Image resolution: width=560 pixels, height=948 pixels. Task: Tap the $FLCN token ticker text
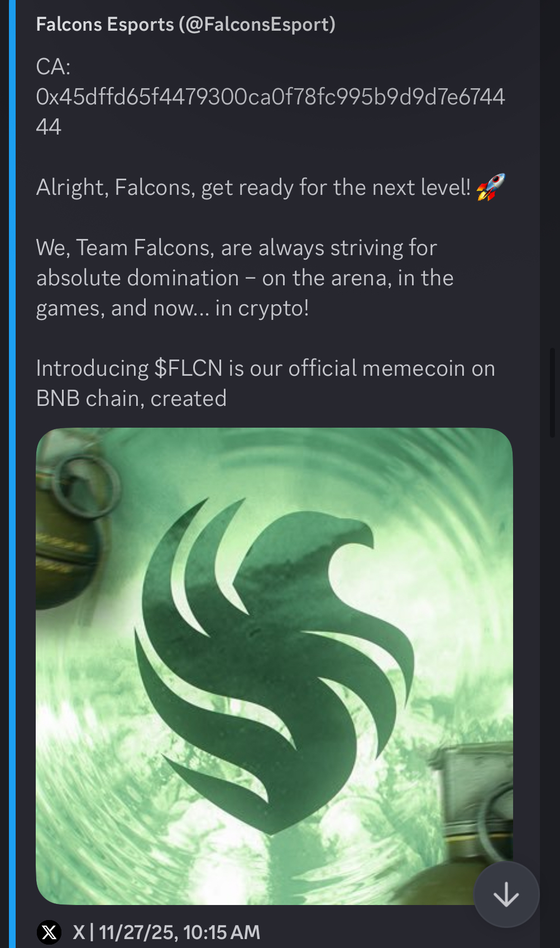point(189,368)
